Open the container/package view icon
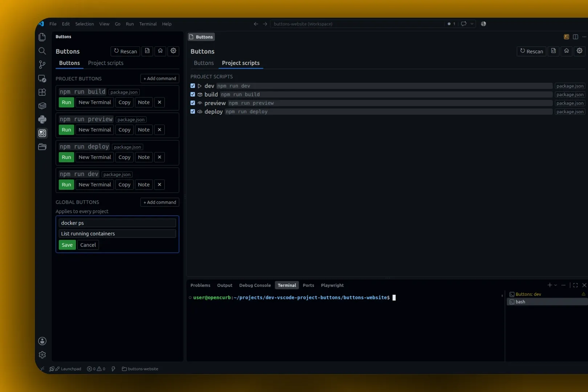The width and height of the screenshot is (588, 392). (x=42, y=106)
